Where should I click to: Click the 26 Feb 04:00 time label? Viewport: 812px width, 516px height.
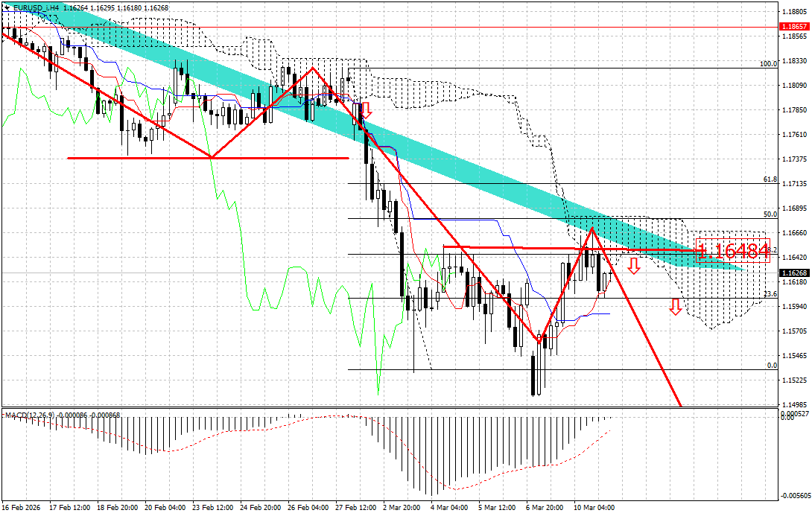[x=308, y=508]
